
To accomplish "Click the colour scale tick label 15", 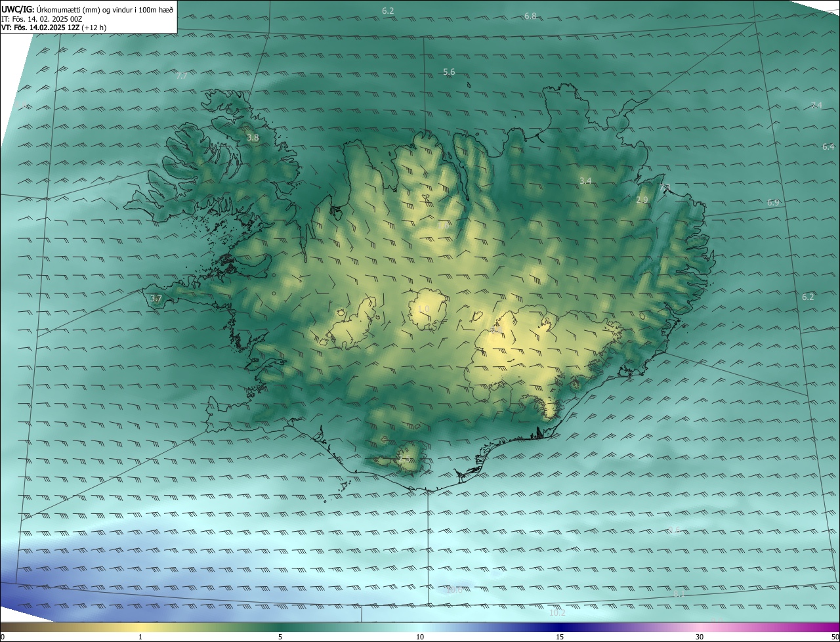I will (x=560, y=637).
